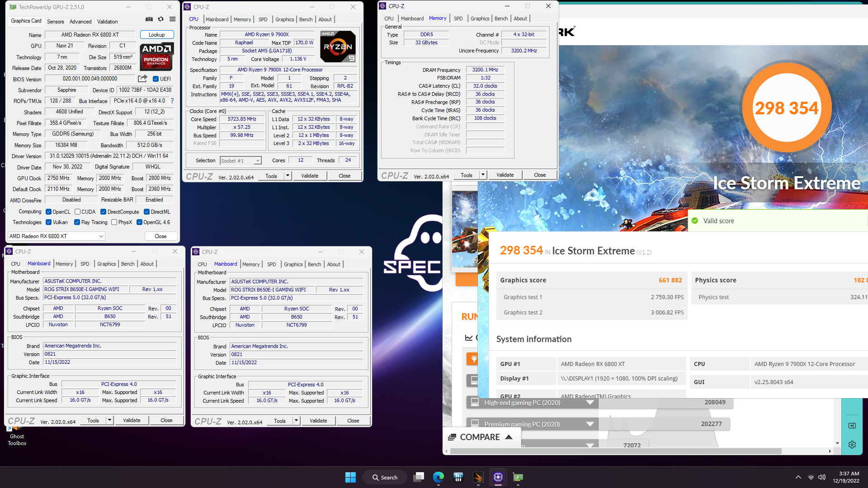Launch Microsoft Edge from the taskbar
The height and width of the screenshot is (488, 868).
(439, 477)
